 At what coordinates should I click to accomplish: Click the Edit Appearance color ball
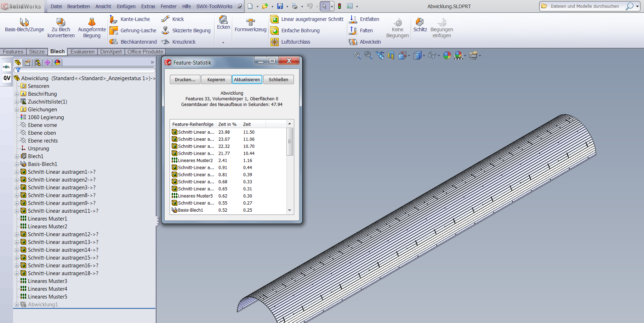tap(447, 55)
